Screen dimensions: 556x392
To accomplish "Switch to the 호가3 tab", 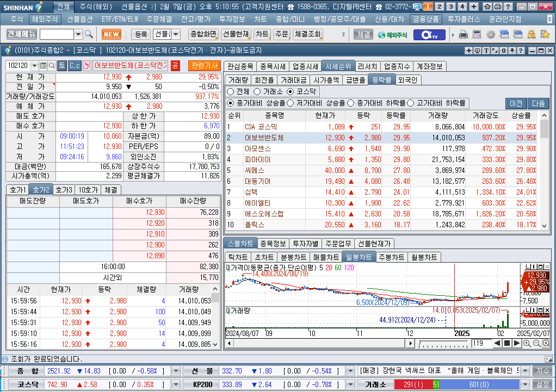I will [64, 190].
